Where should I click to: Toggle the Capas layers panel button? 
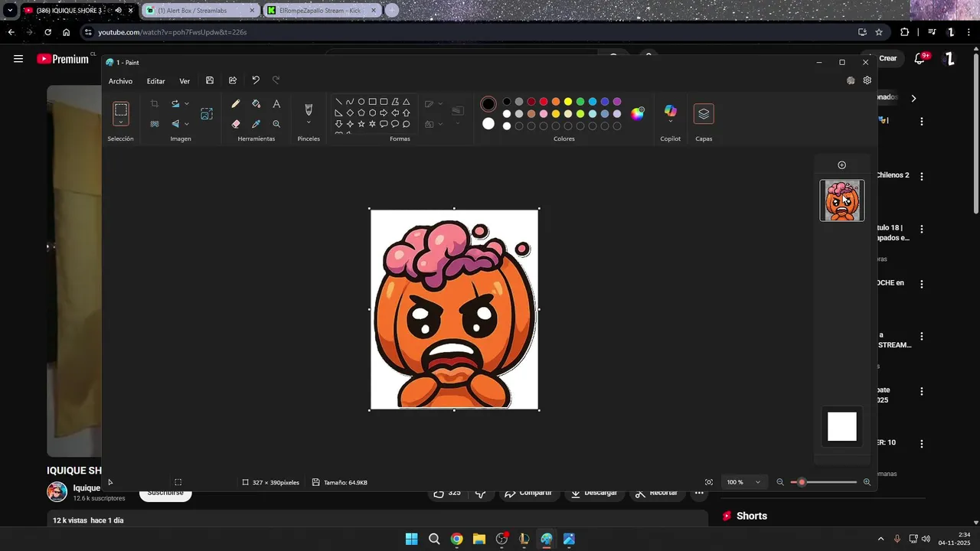coord(704,114)
